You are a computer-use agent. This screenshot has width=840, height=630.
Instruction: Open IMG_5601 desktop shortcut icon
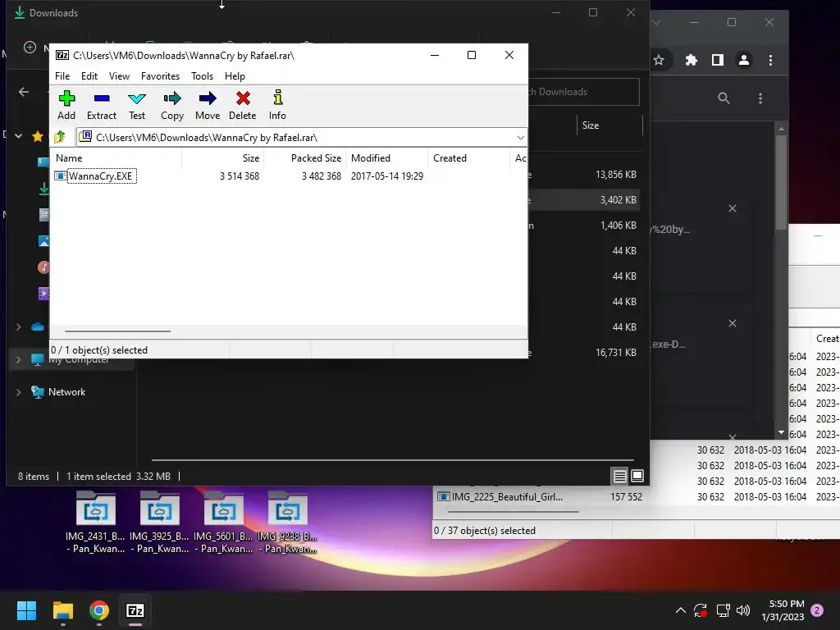coord(223,522)
